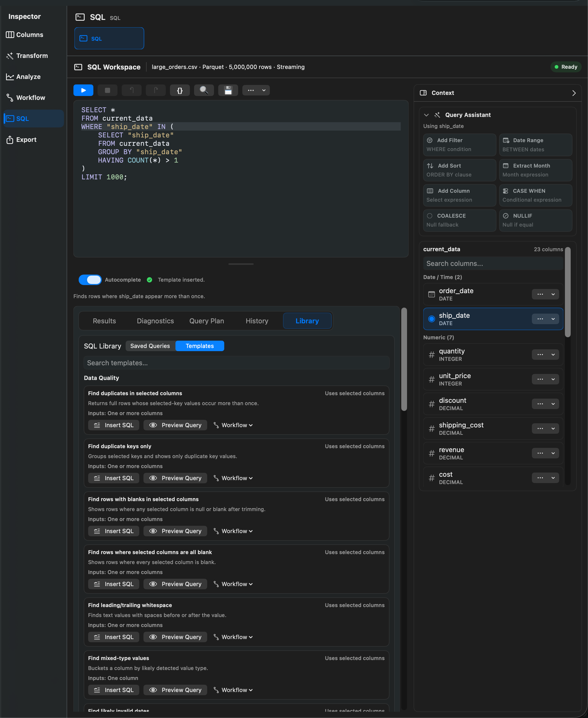Format SQL using curly braces button
This screenshot has width=588, height=718.
(180, 90)
